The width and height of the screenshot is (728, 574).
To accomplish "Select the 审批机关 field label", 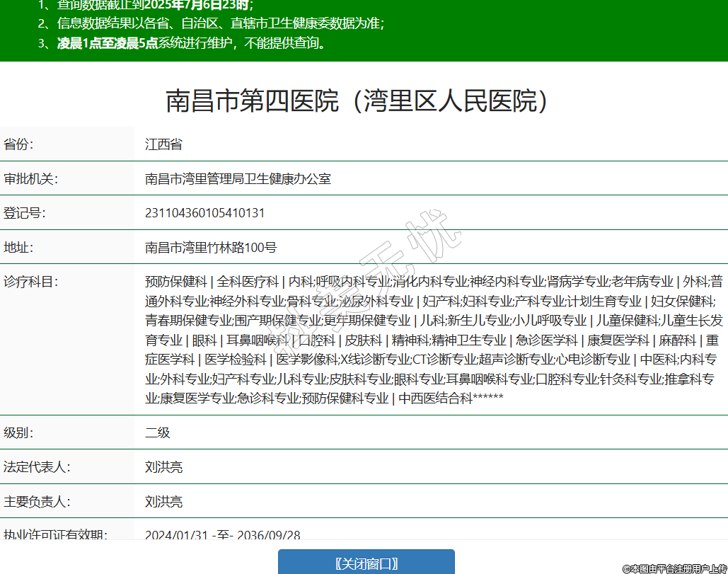I will coord(30,179).
